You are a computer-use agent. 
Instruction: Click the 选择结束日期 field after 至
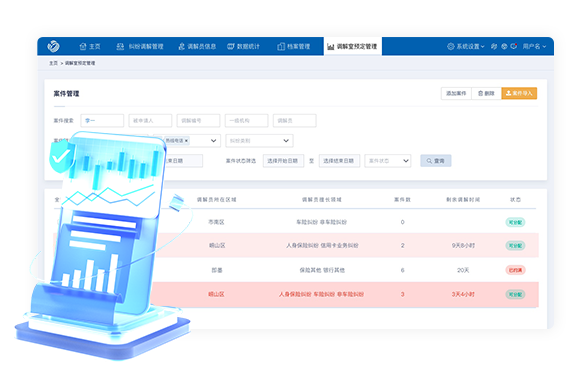pos(339,161)
